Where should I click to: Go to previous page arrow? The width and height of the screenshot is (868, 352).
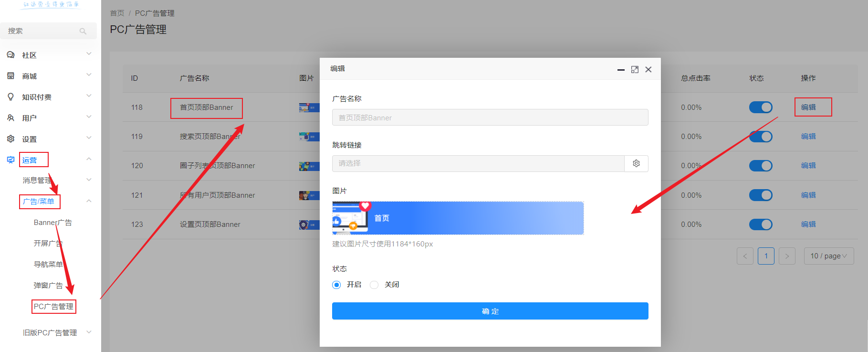pos(745,256)
